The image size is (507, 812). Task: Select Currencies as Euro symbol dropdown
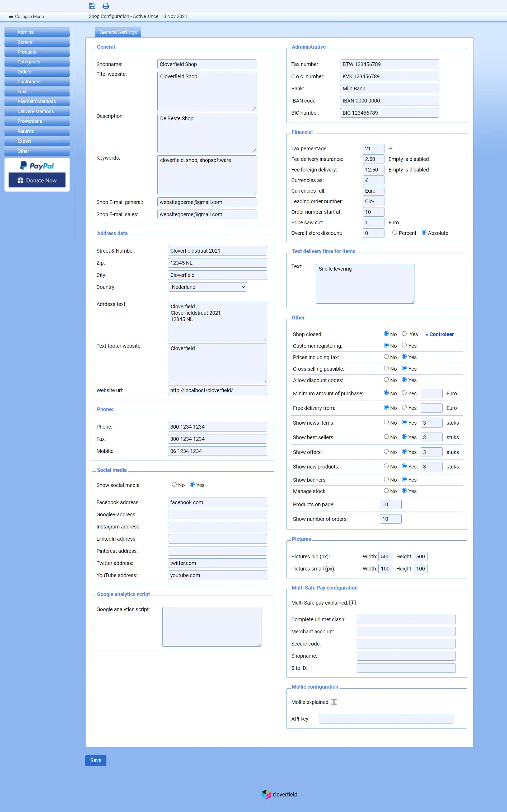[x=373, y=180]
